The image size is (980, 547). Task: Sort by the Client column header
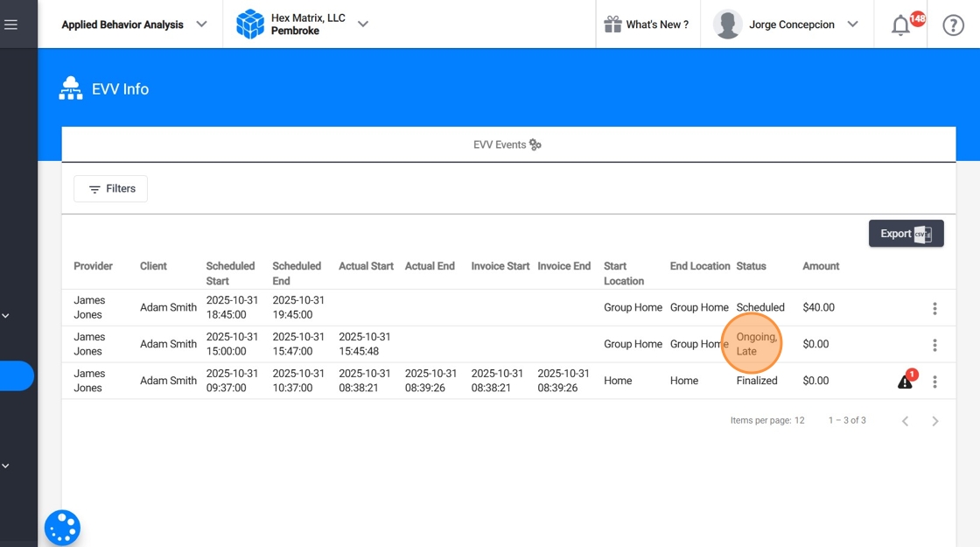point(153,266)
